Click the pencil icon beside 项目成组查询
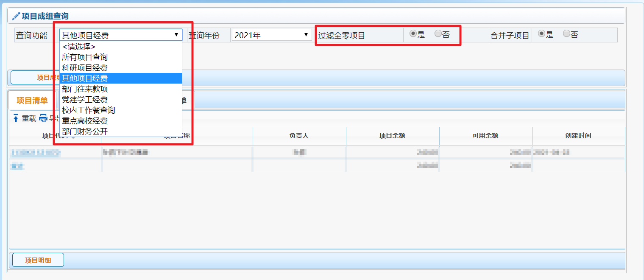This screenshot has height=280, width=644. coord(16,16)
